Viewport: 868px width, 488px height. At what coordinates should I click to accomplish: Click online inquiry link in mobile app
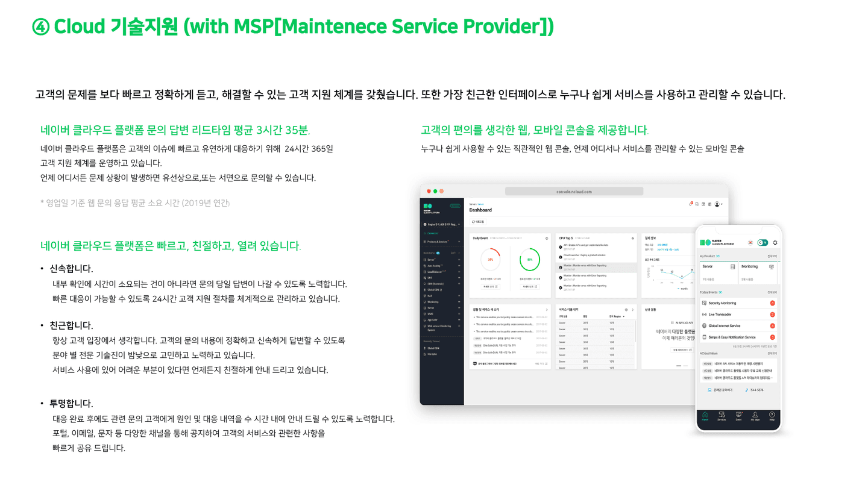pos(720,390)
